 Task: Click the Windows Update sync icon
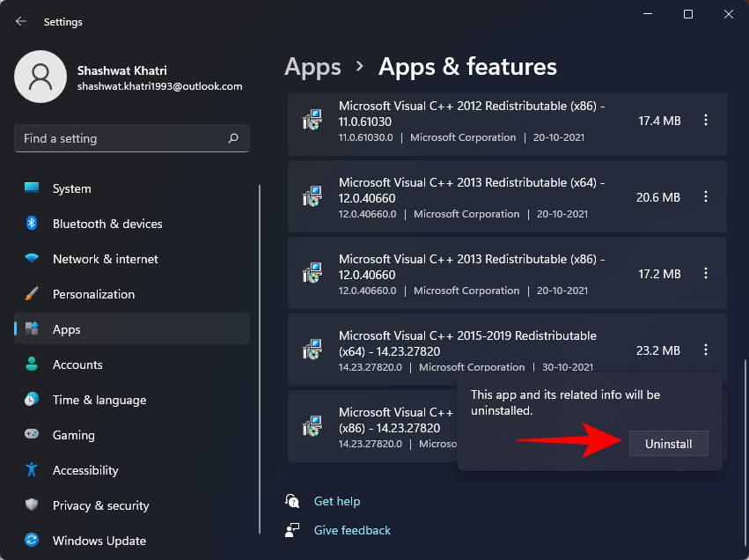32,541
